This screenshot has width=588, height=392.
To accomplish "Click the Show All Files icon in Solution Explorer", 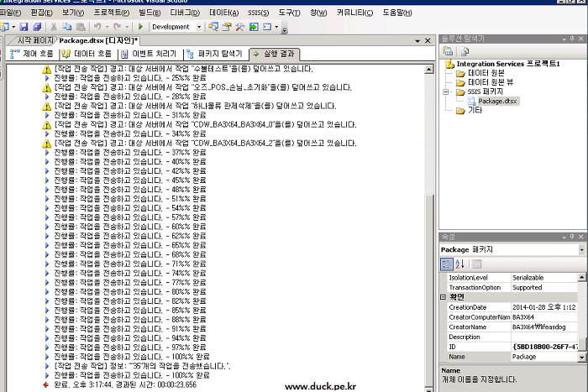I will (465, 51).
